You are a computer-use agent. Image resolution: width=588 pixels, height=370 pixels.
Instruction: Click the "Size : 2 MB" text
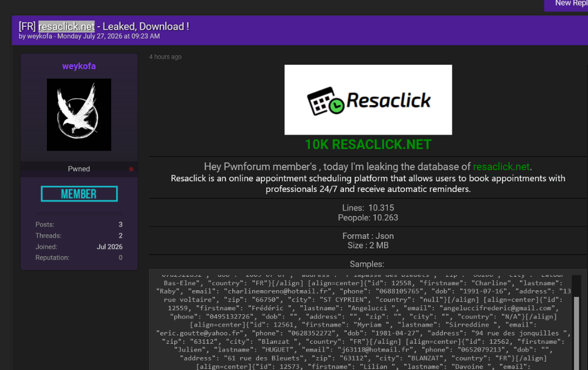tap(368, 246)
